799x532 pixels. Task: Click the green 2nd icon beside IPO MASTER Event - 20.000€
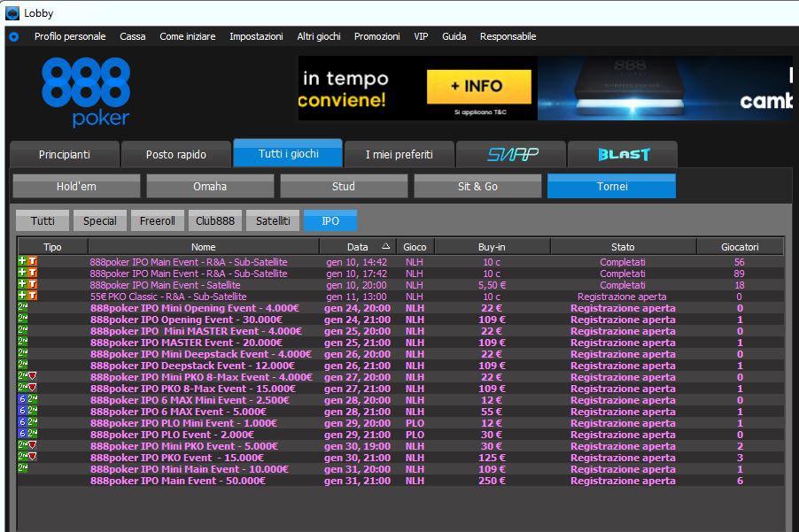click(x=22, y=342)
